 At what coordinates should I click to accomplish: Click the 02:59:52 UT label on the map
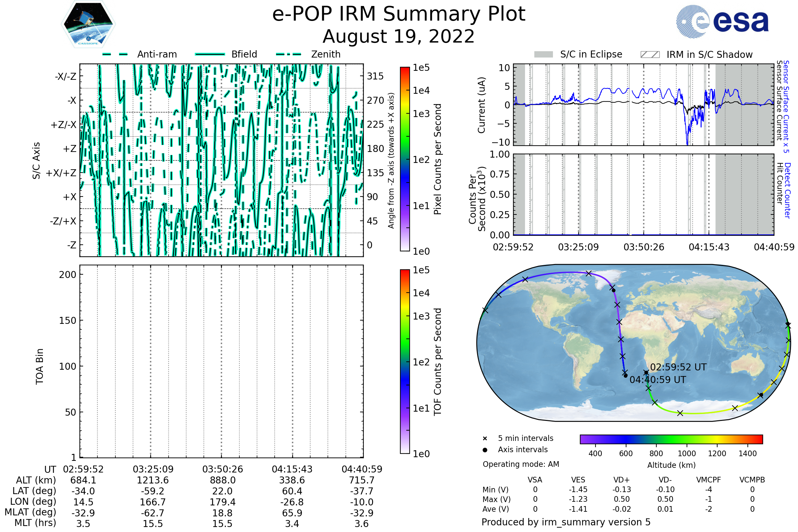(678, 367)
